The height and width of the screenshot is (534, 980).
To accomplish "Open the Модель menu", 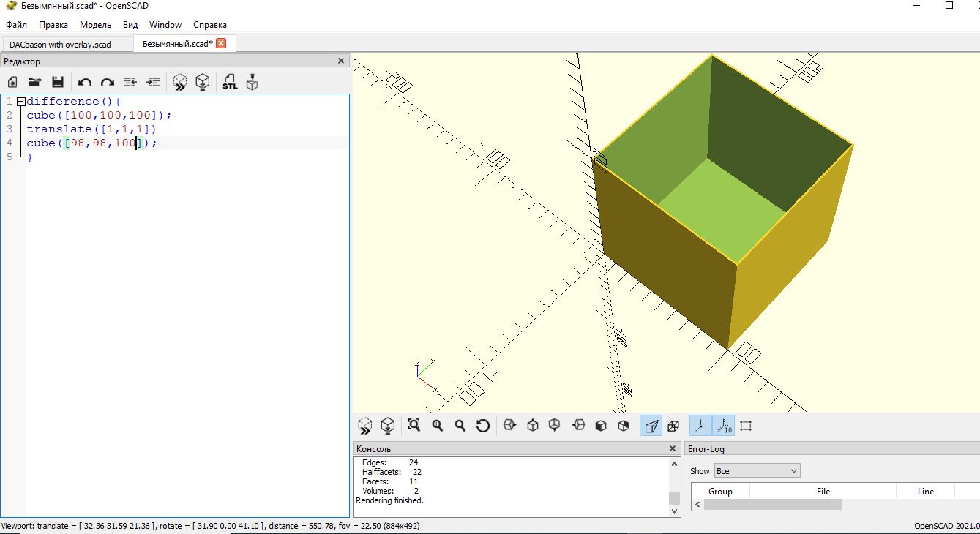I will 95,25.
